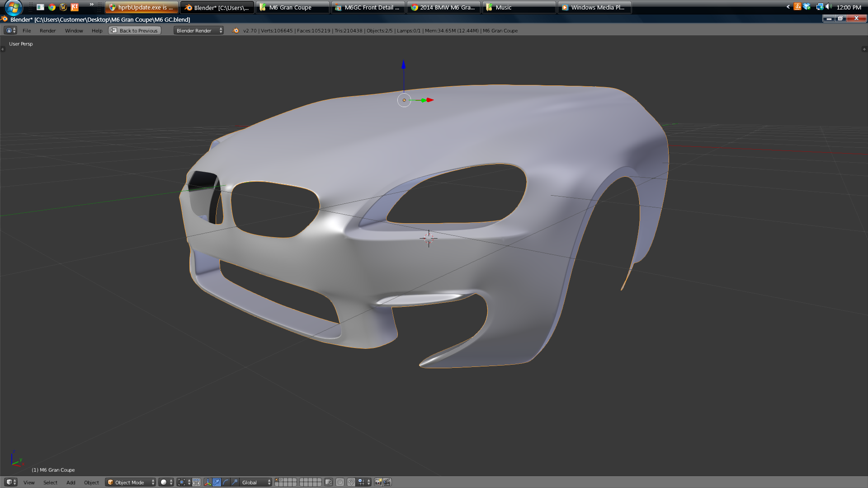Screen dimensions: 868x488
Task: Open the 3D View editor type selector
Action: [10, 482]
